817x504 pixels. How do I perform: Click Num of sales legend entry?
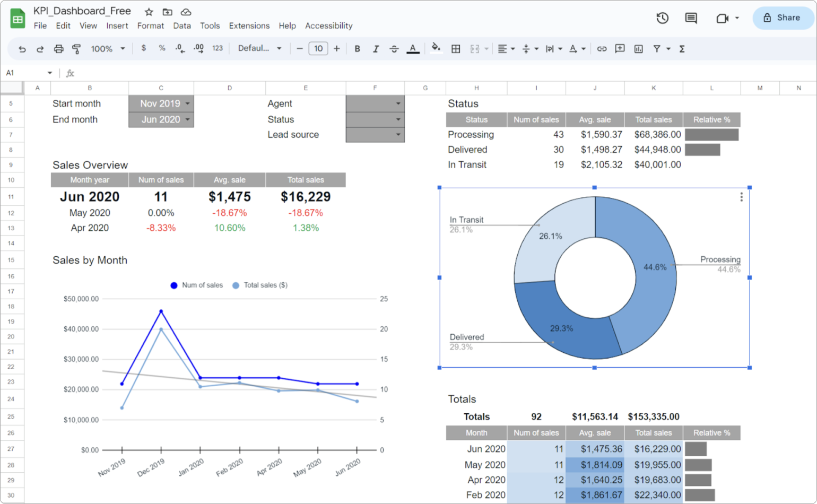tap(196, 285)
